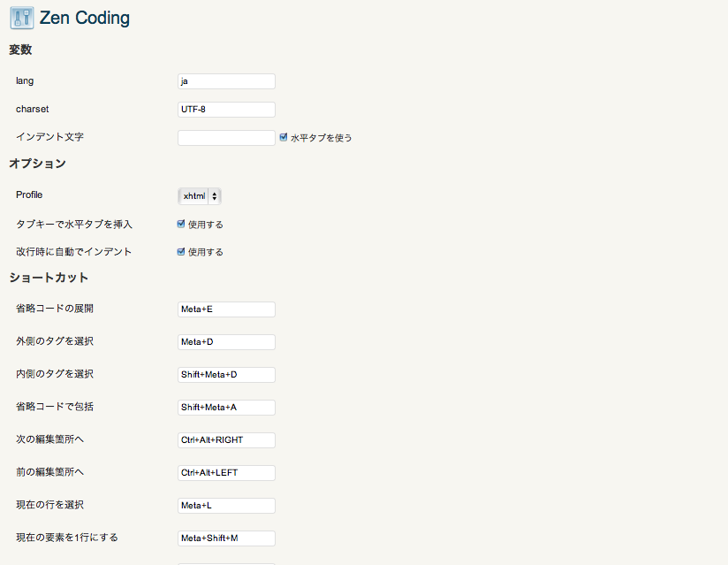The height and width of the screenshot is (565, 728).
Task: Click the Zen Coding page title
Action: (85, 18)
